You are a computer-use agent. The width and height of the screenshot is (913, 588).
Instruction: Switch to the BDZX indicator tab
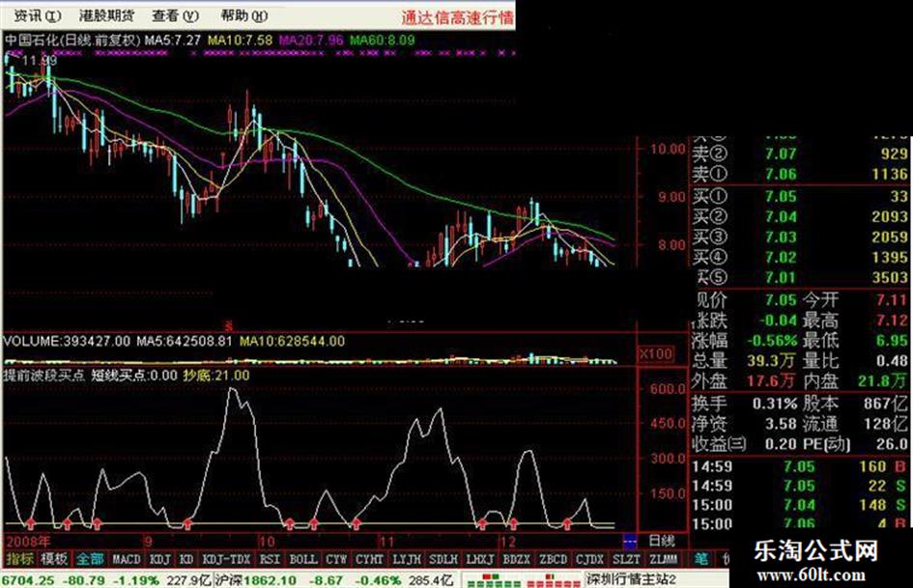[516, 559]
